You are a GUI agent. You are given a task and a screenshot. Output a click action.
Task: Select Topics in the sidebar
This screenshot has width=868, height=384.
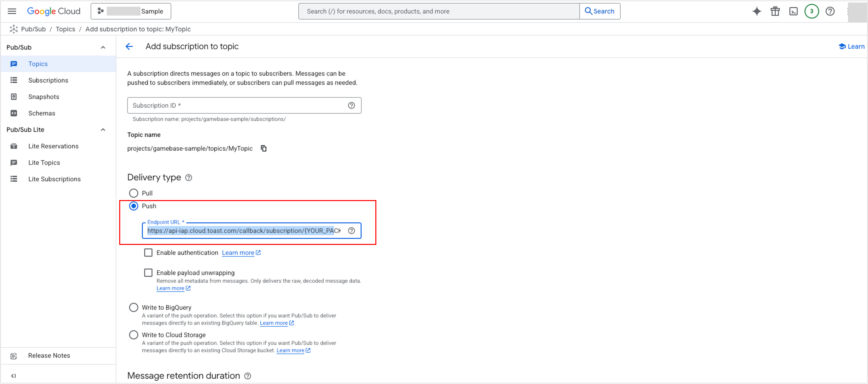pos(58,64)
